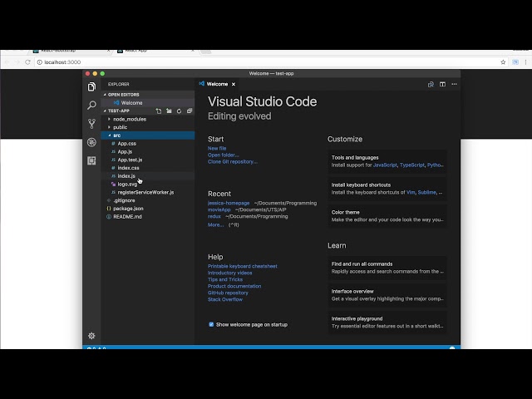Click the Open folder... link
The height and width of the screenshot is (399, 532).
pos(224,155)
